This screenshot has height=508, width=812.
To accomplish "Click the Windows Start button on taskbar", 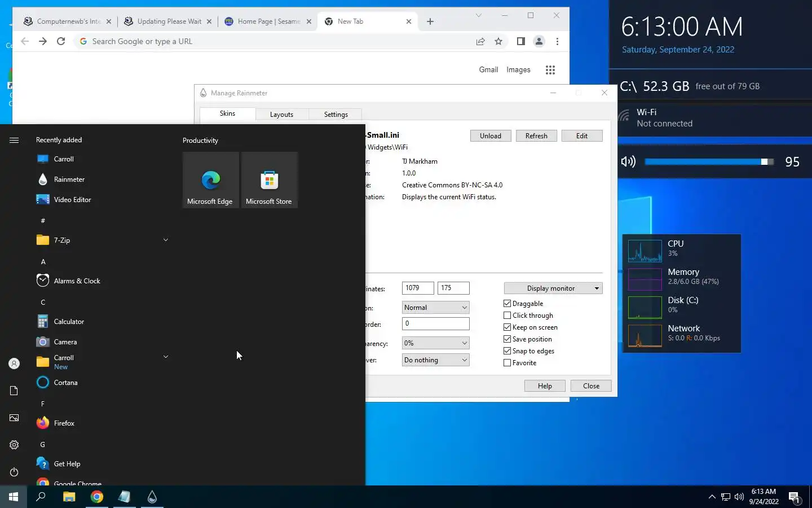I will (14, 497).
